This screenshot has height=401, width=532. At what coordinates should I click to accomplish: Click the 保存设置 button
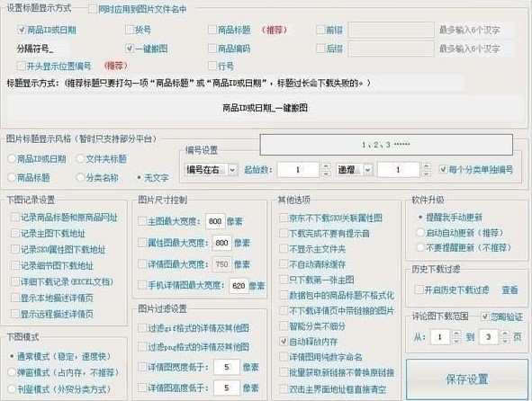tap(467, 379)
